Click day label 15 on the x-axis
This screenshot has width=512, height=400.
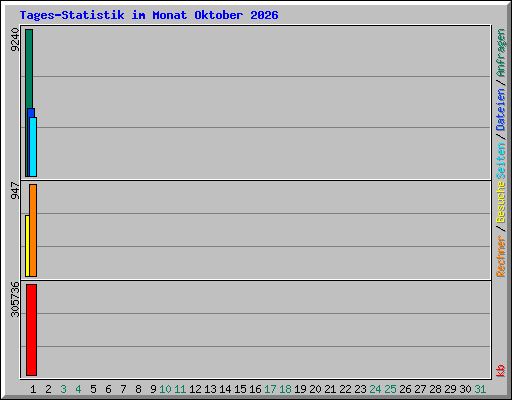[x=240, y=389]
